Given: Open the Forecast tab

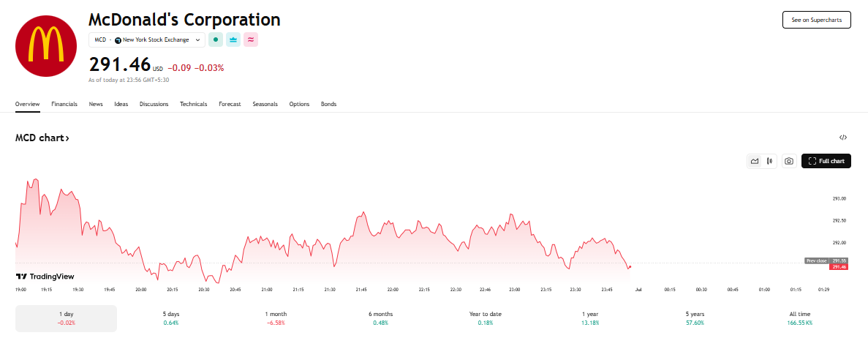Looking at the screenshot, I should (x=230, y=104).
